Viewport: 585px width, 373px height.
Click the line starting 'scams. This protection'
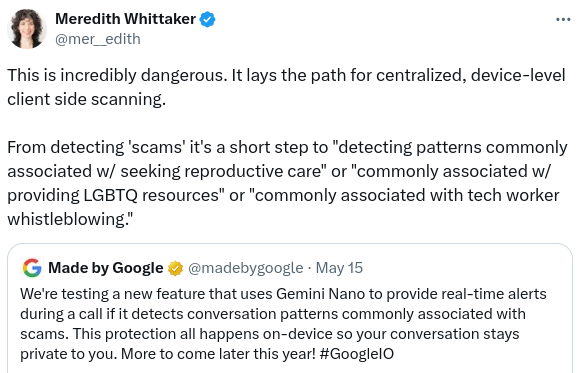pos(269,334)
